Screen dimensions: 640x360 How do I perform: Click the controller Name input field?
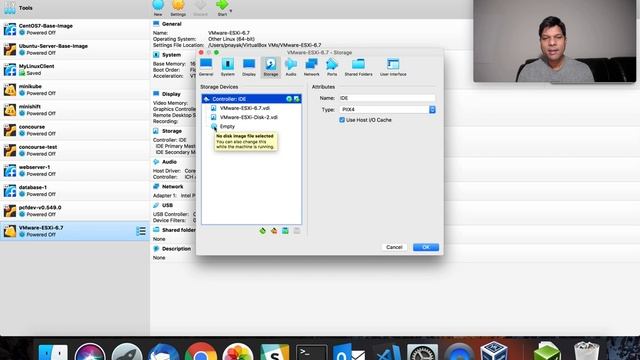387,98
